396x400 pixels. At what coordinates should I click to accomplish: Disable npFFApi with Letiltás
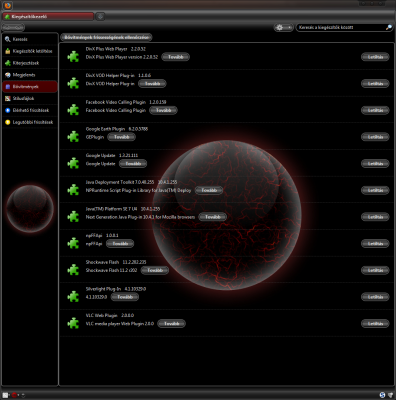click(375, 244)
